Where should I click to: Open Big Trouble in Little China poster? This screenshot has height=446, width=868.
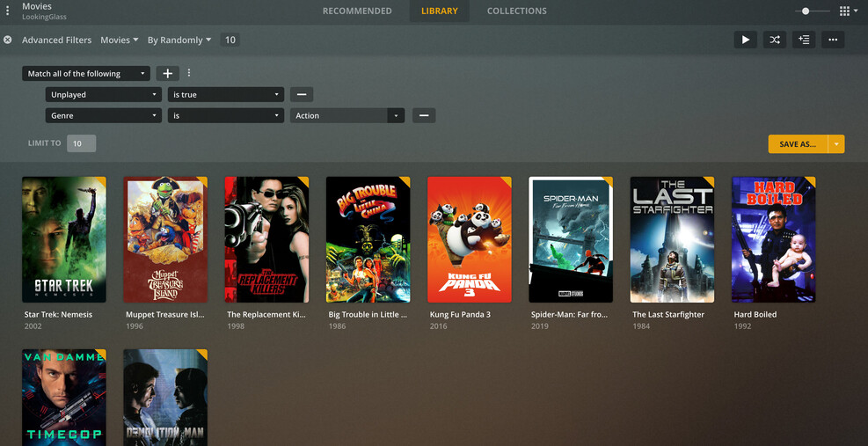coord(368,239)
